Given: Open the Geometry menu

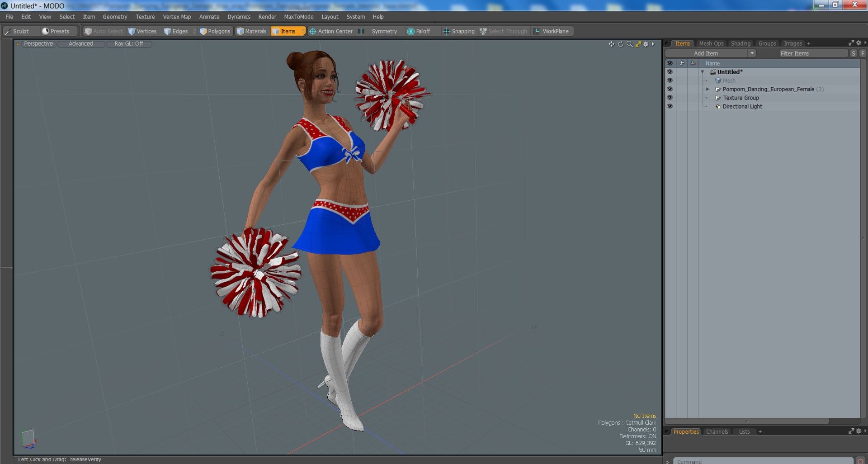Looking at the screenshot, I should coord(115,17).
